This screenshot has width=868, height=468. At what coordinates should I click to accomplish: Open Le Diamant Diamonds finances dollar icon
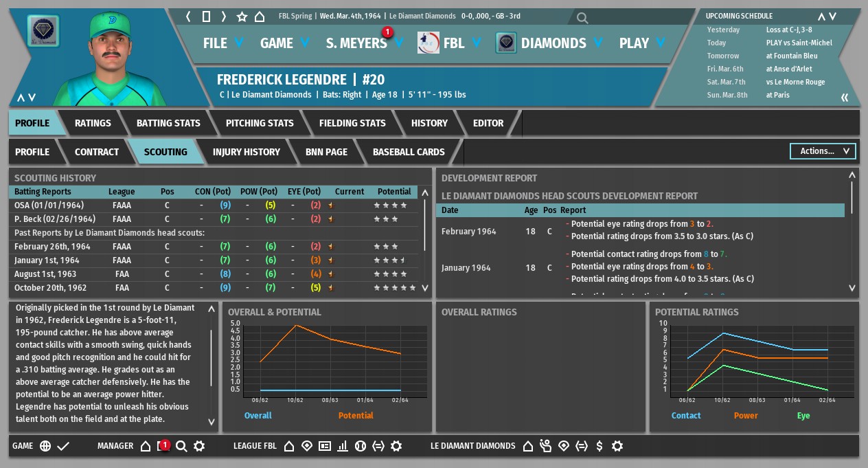point(599,446)
